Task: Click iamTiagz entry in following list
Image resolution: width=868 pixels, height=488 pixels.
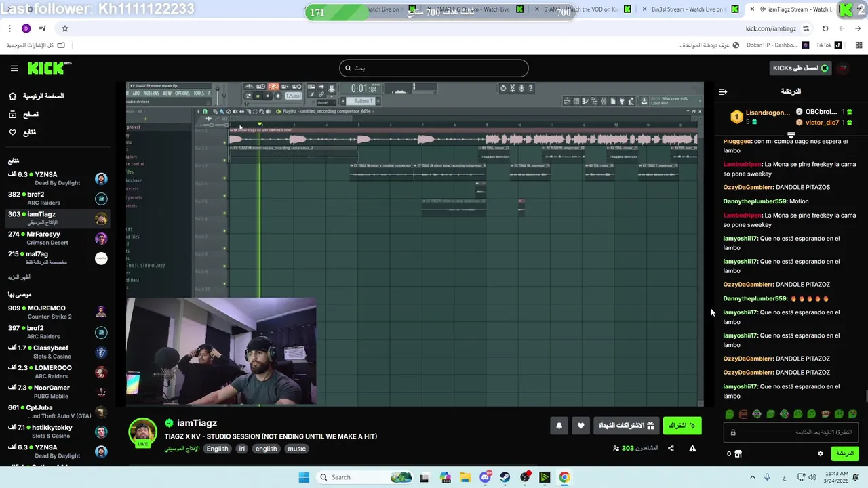Action: 58,218
